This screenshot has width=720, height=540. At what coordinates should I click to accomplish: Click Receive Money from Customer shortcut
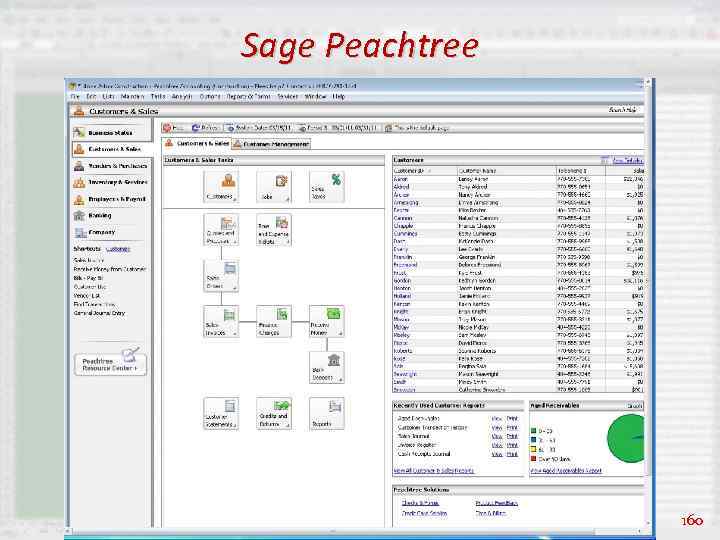pos(110,269)
